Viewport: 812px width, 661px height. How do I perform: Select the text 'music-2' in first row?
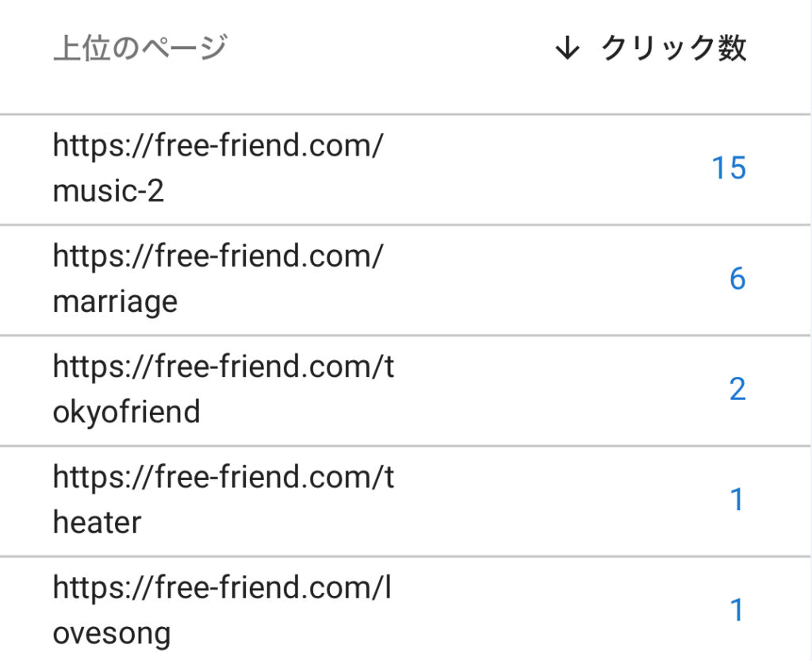[x=108, y=190]
